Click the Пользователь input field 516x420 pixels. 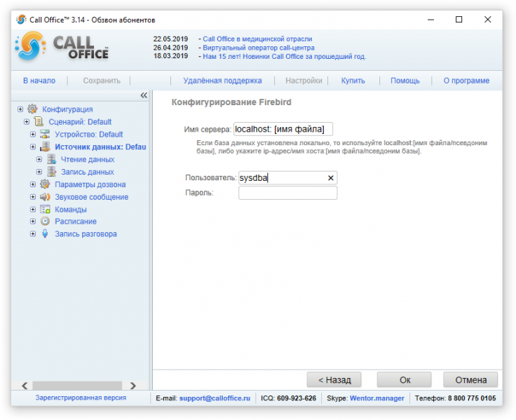(287, 178)
